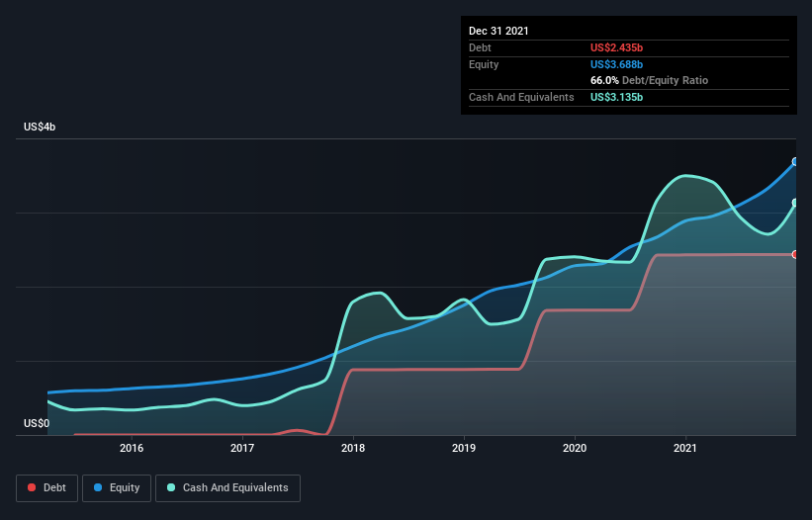Image resolution: width=812 pixels, height=520 pixels.
Task: Click the 66.0% Debt/Equity Ratio text
Action: coord(650,81)
